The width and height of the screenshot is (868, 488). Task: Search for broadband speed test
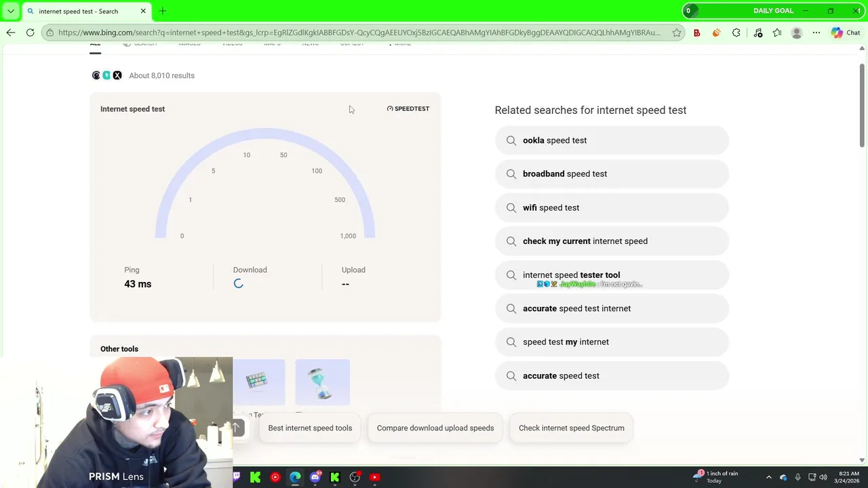point(612,174)
